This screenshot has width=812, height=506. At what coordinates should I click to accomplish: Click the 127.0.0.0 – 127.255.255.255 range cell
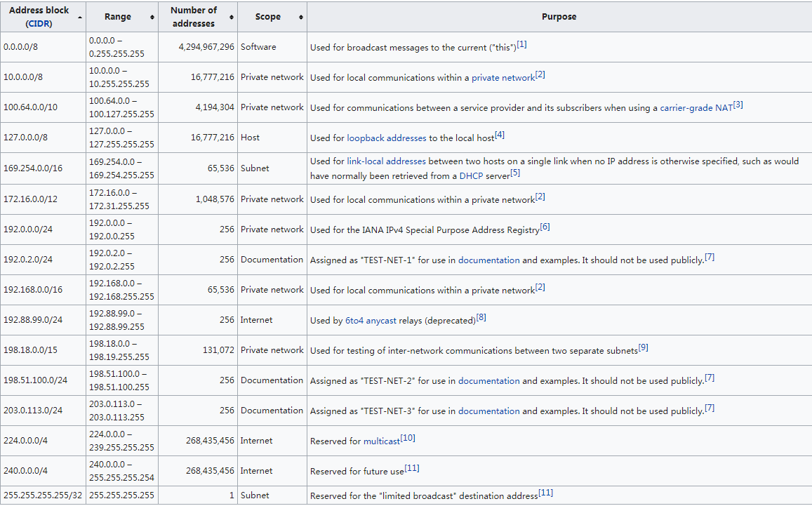pos(122,138)
